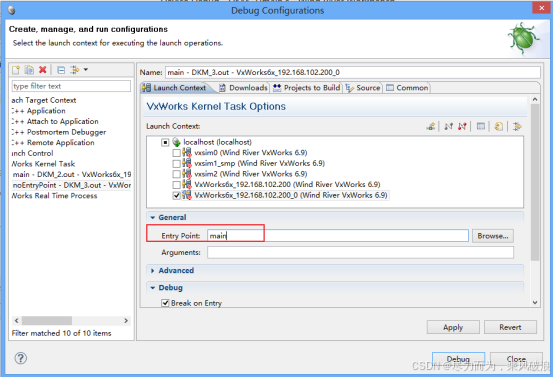
Task: Click the Revert button
Action: click(x=510, y=327)
